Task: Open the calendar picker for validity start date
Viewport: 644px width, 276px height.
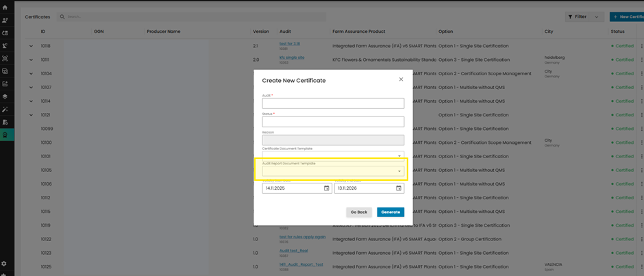Action: coord(326,188)
